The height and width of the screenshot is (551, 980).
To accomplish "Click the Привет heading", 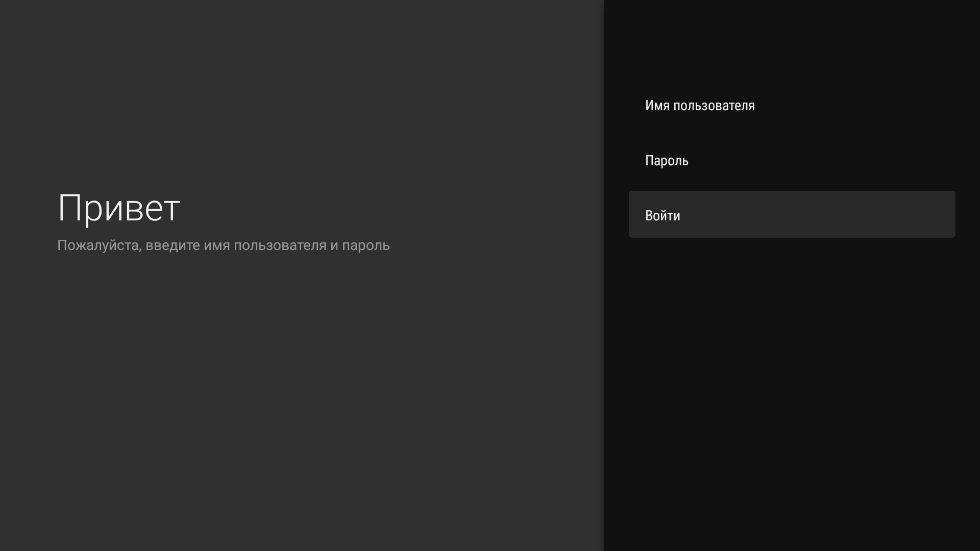I will pos(119,208).
